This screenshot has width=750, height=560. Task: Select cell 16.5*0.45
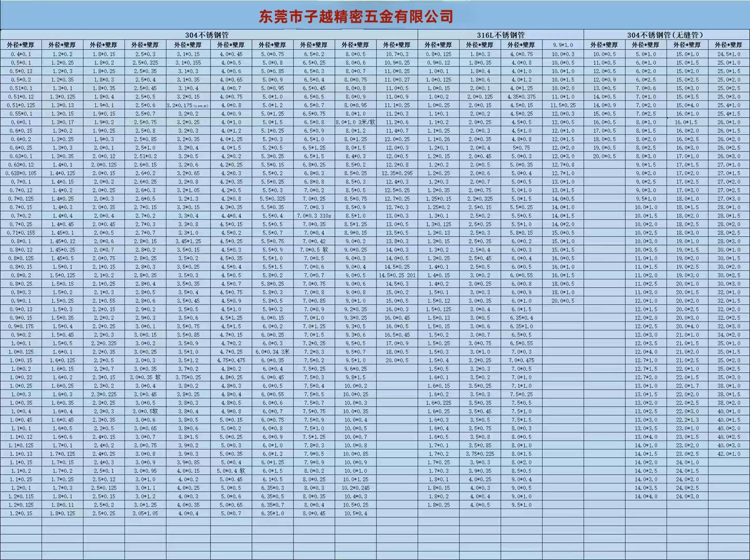click(x=397, y=335)
